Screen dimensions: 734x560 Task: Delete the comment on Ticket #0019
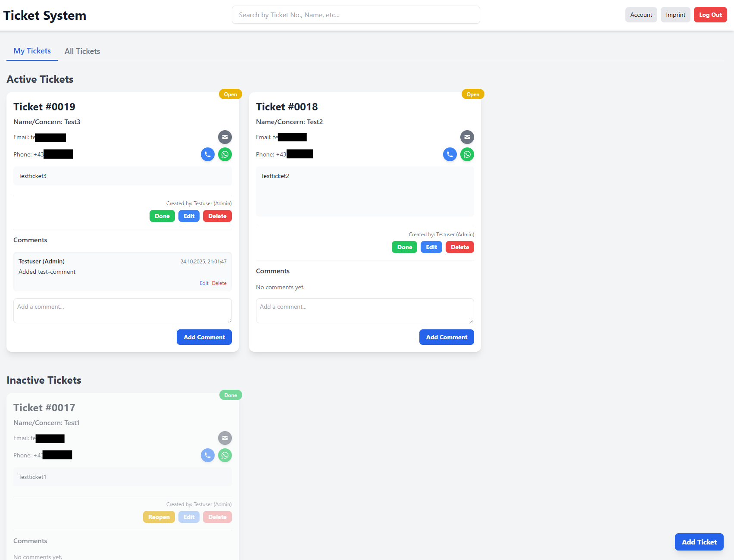(x=219, y=283)
